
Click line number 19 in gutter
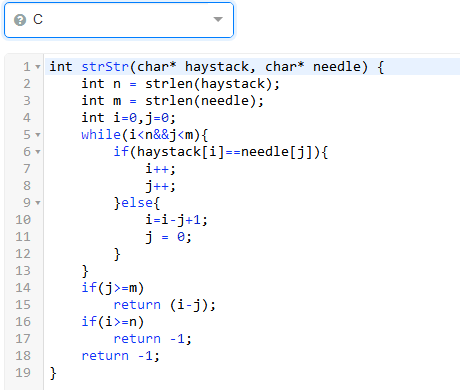[x=23, y=373]
